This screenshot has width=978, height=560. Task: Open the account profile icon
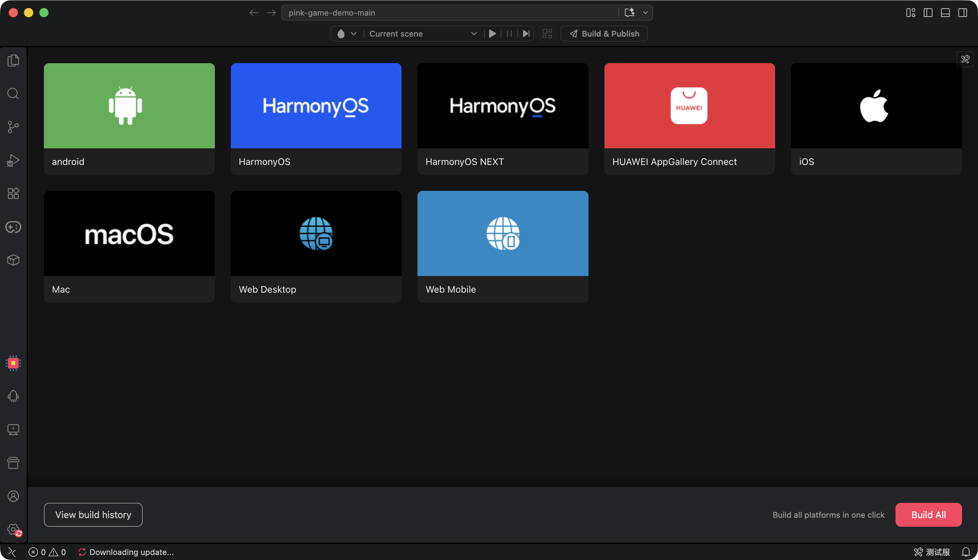click(13, 496)
